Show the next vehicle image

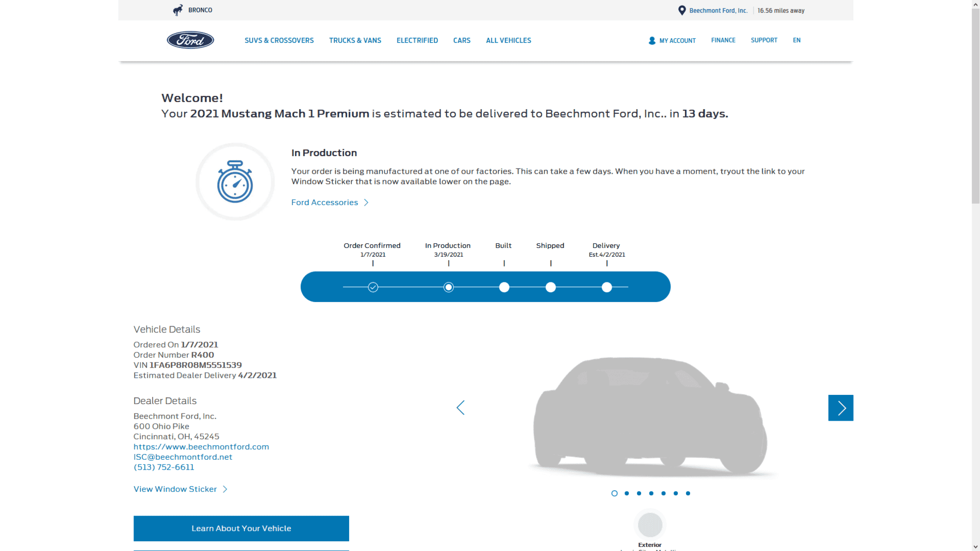pos(841,408)
